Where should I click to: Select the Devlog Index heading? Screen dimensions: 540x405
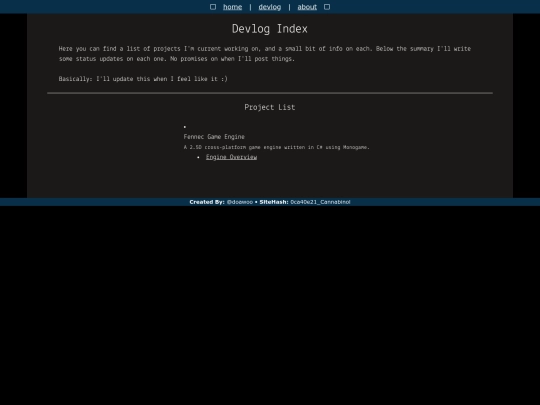[x=270, y=29]
